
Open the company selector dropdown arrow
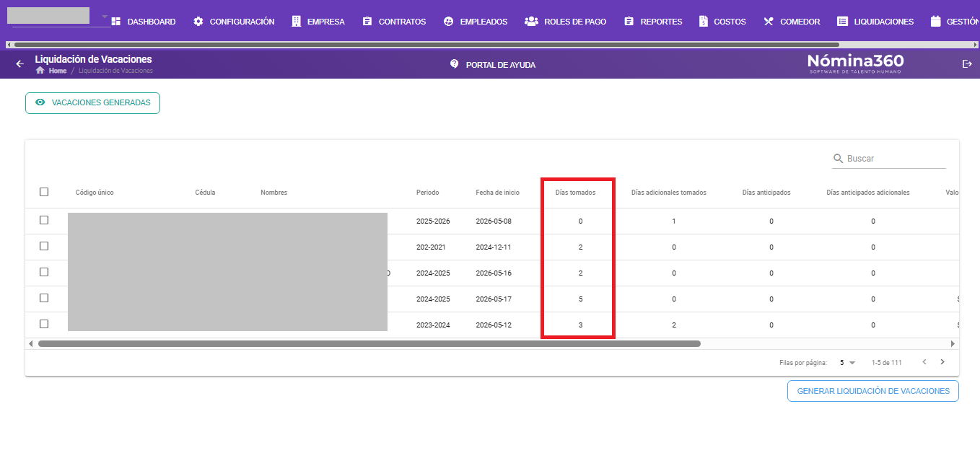105,16
